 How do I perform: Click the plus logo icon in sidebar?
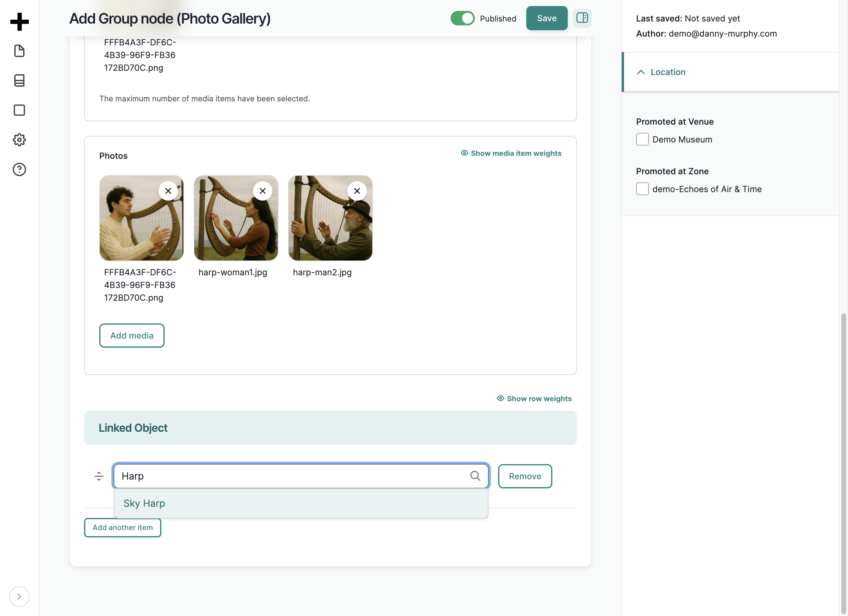point(19,22)
